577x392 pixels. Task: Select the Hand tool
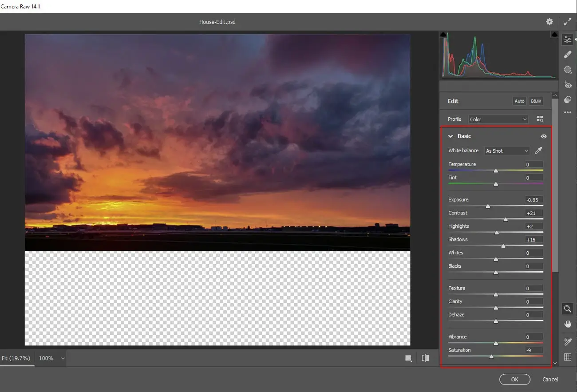[568, 324]
